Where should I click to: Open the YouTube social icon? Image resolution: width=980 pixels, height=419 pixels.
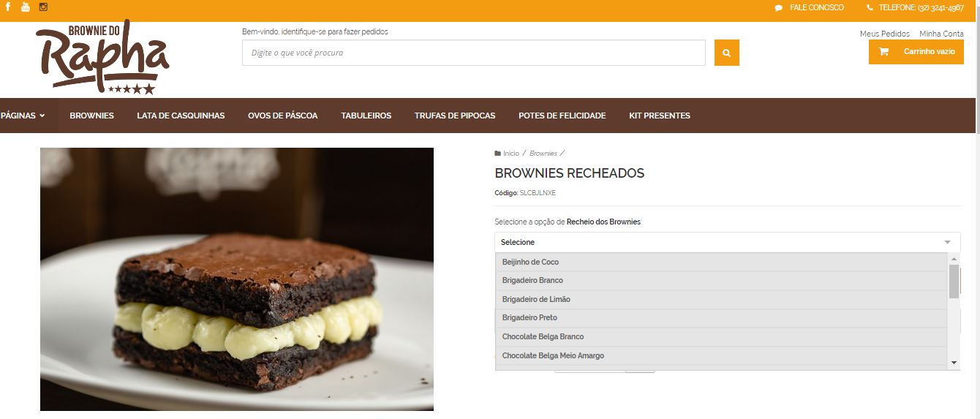click(26, 7)
